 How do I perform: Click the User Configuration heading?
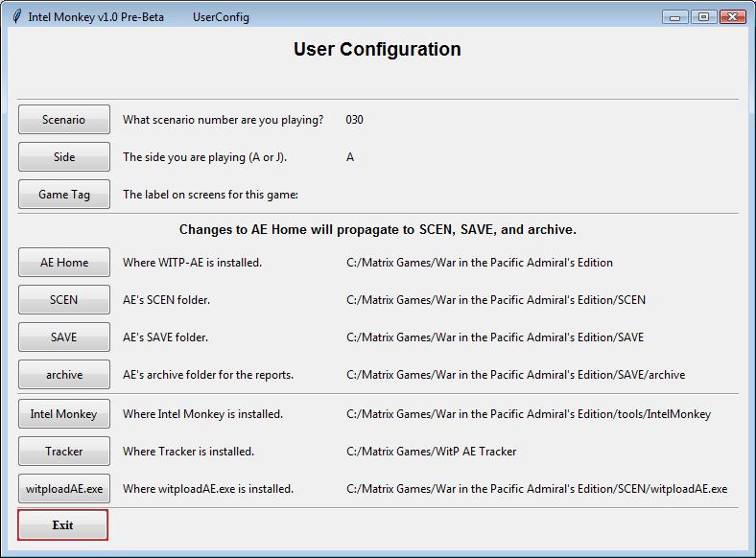point(377,50)
